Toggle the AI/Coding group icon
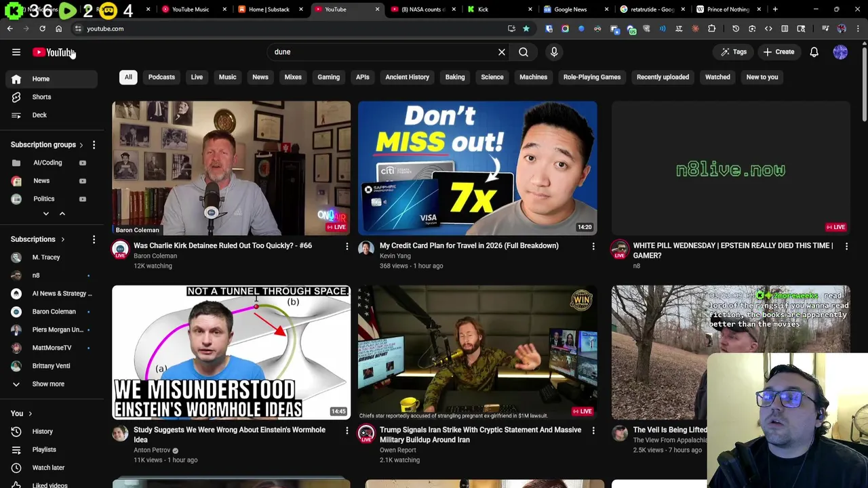 point(83,163)
